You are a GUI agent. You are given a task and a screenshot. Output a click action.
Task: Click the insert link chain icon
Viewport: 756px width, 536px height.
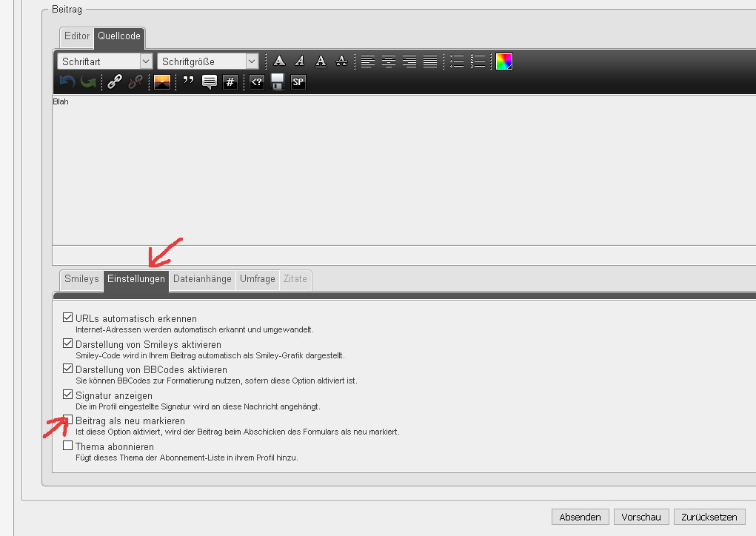tap(114, 82)
